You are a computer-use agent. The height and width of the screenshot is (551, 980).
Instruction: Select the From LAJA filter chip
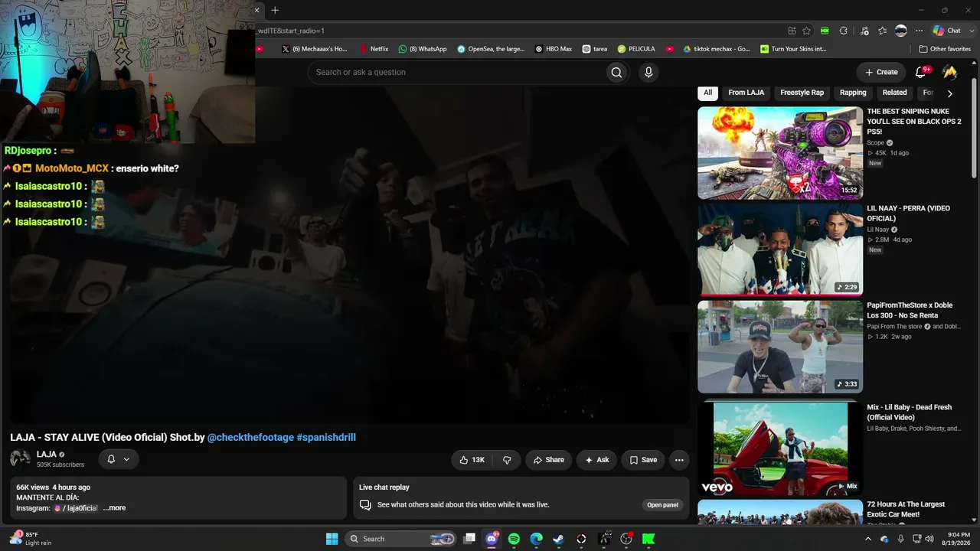pos(746,93)
